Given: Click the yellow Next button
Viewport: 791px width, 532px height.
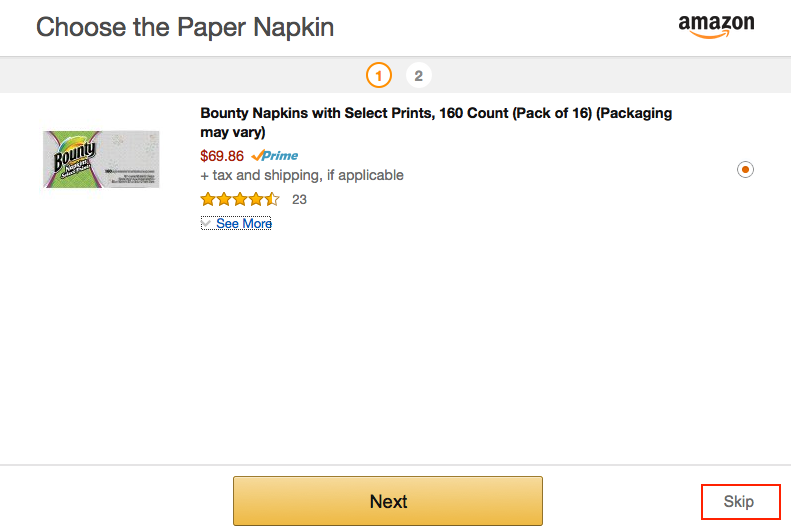Looking at the screenshot, I should click(x=388, y=501).
